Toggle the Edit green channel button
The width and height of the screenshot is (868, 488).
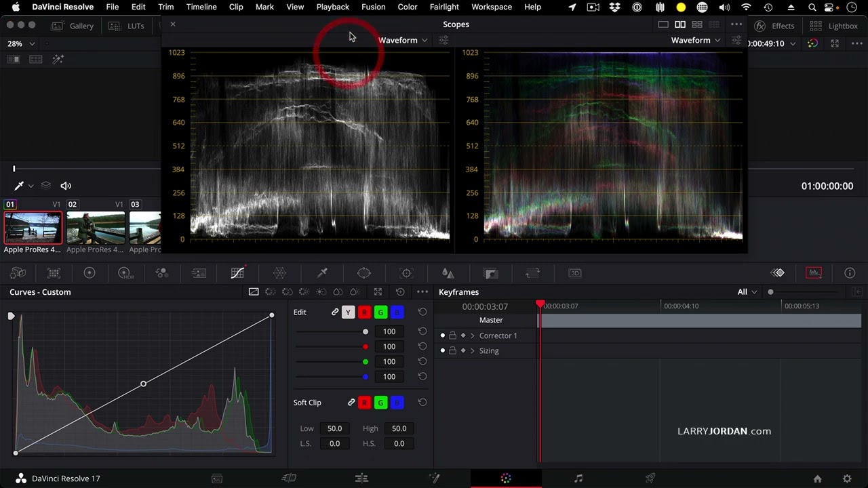click(380, 312)
